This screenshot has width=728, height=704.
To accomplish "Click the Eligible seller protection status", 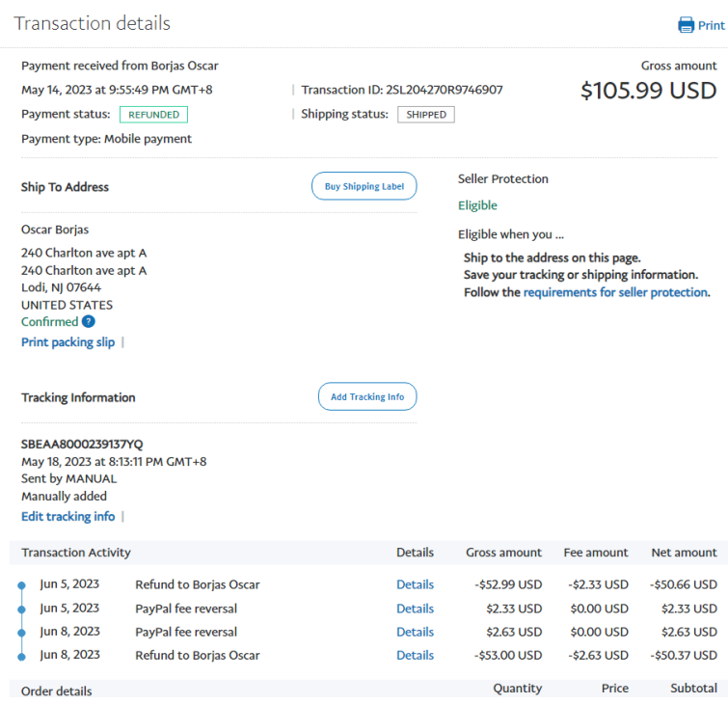I will [477, 205].
